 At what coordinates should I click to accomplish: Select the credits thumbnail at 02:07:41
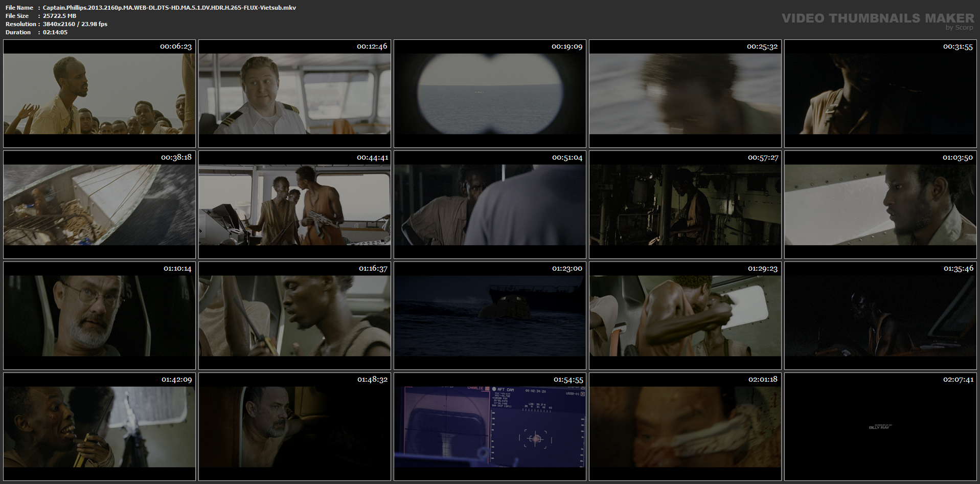click(x=880, y=427)
